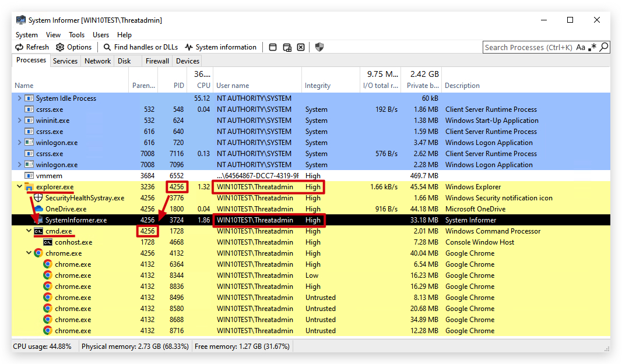Click the Refresh toolbar icon
Viewport: 622px width, 364px height.
tap(19, 47)
